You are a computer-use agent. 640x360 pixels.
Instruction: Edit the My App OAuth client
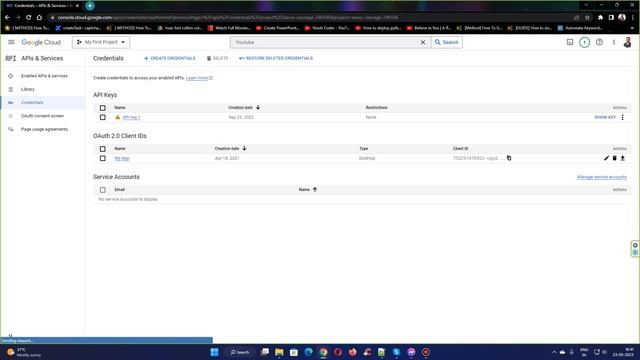[x=606, y=158]
